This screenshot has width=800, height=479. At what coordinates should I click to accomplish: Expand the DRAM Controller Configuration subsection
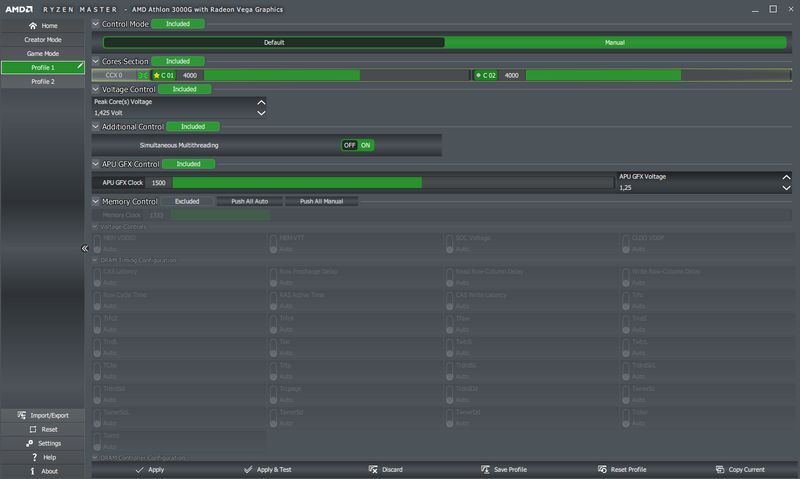(95, 458)
